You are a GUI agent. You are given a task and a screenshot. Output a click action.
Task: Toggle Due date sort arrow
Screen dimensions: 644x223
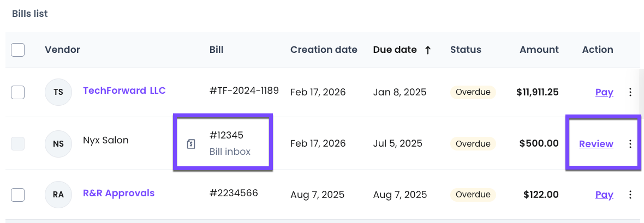tap(428, 50)
